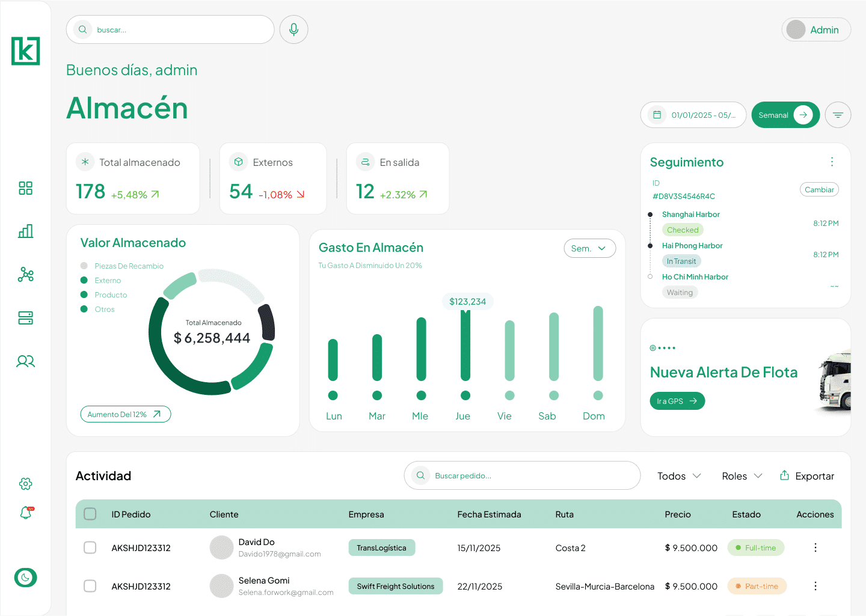Click the Ir a GPS button
This screenshot has height=616, width=866.
click(677, 401)
